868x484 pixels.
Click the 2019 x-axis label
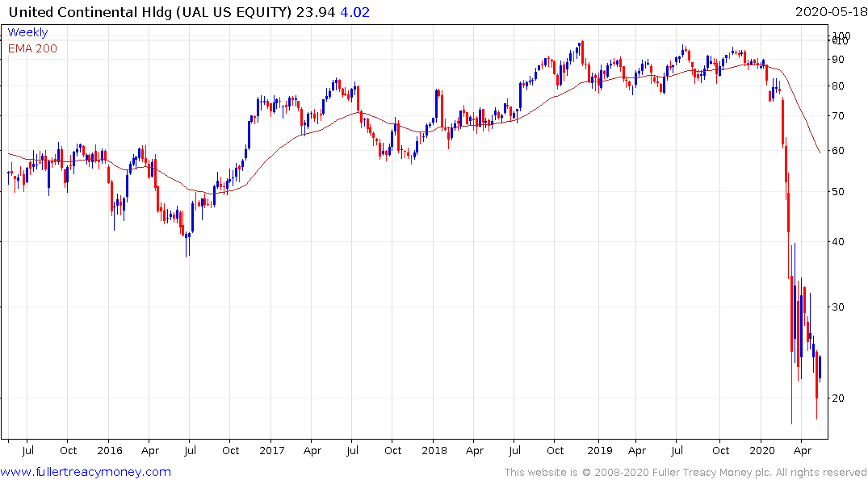tap(600, 450)
